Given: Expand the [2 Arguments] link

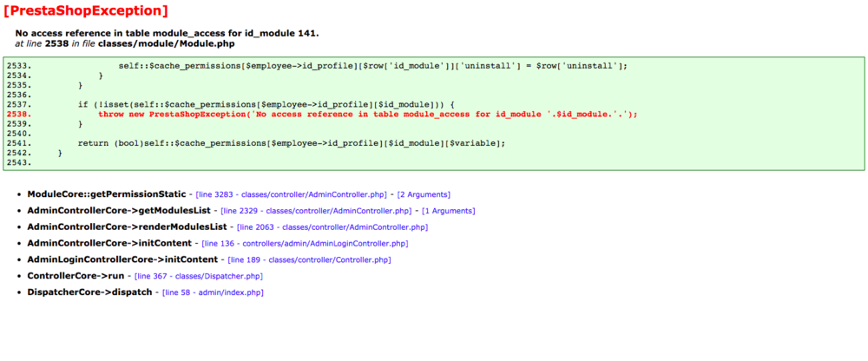Looking at the screenshot, I should tap(424, 195).
